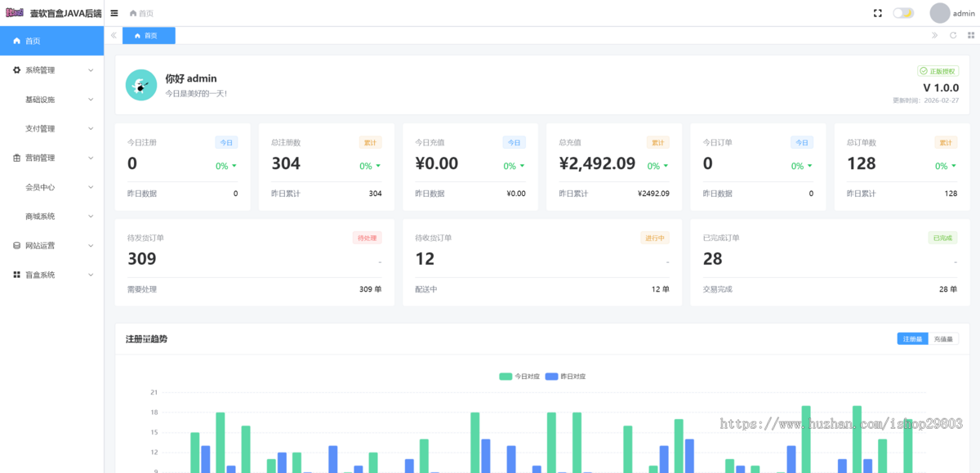This screenshot has height=473, width=980.
Task: Click the 309 pending shipment count
Action: click(142, 259)
